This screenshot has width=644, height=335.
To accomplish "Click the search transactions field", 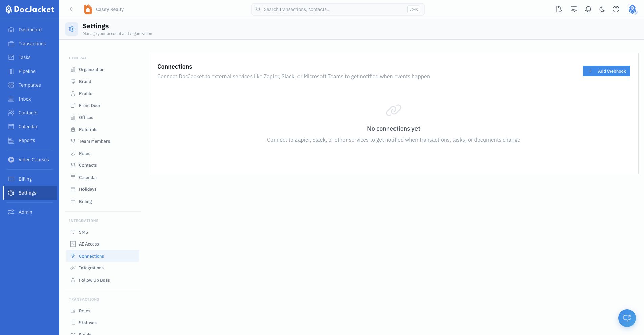I will coord(338,9).
